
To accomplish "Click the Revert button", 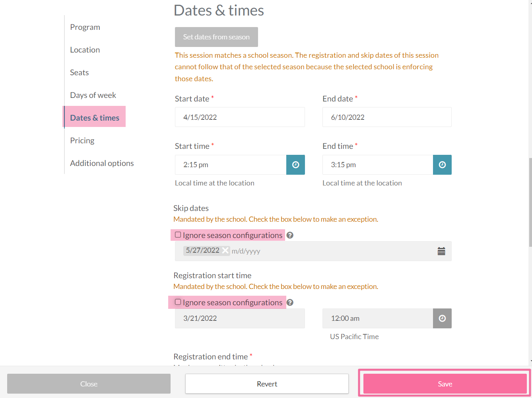I will [267, 384].
